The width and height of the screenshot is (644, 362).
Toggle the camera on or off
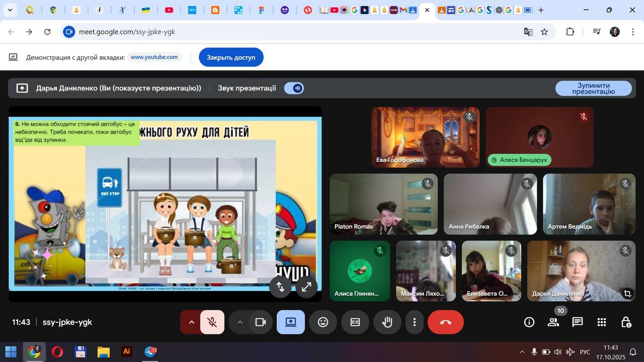pos(261,322)
